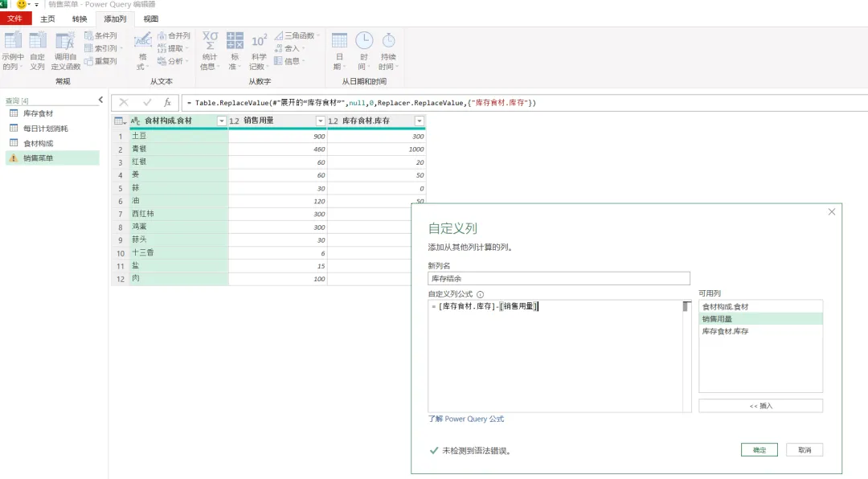Select the Add Column (添加列) tab

tap(115, 18)
